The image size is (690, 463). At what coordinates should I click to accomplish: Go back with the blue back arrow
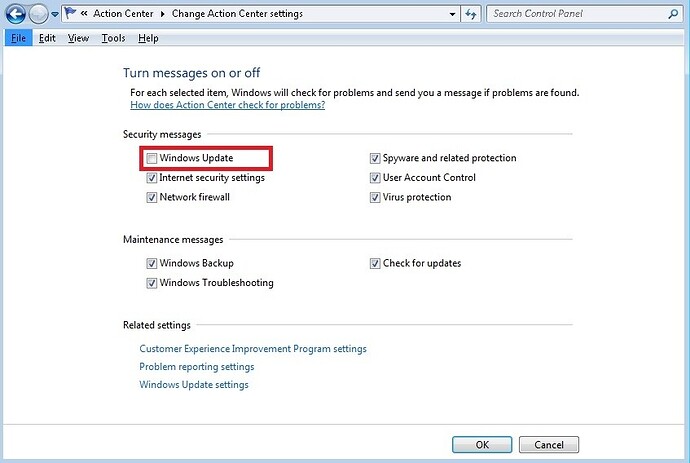click(x=16, y=14)
